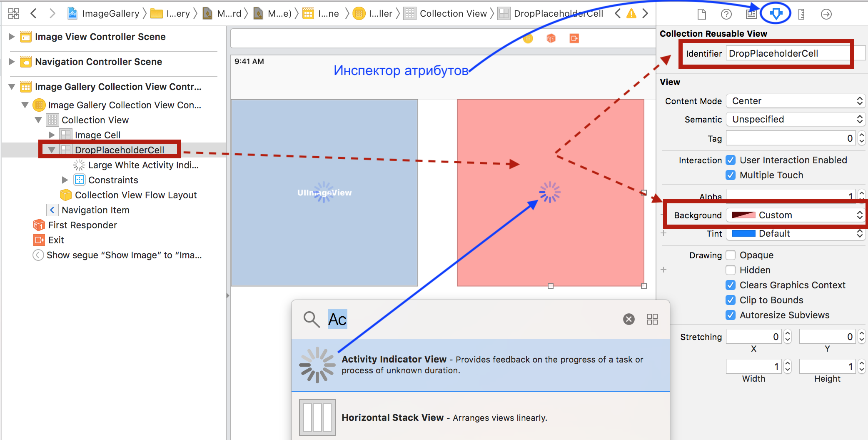Select Activity Indicator View in library

coord(481,365)
